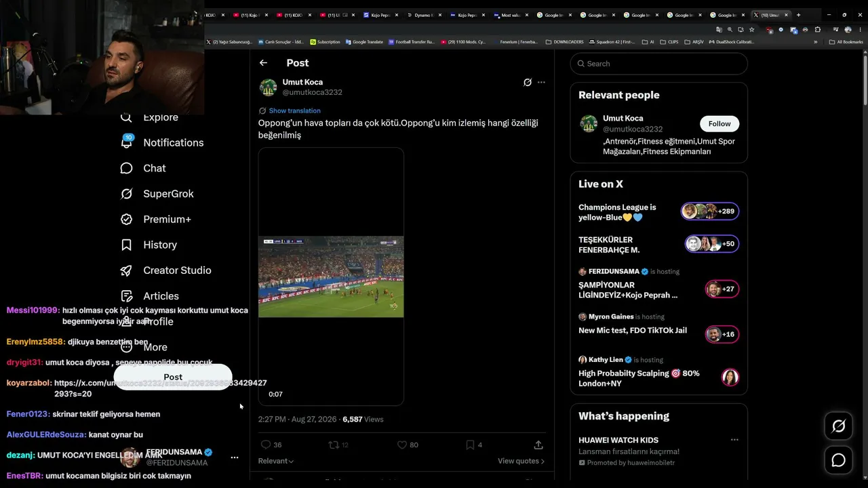The height and width of the screenshot is (488, 868).
Task: Open the Subscription bookmark
Action: [x=325, y=42]
